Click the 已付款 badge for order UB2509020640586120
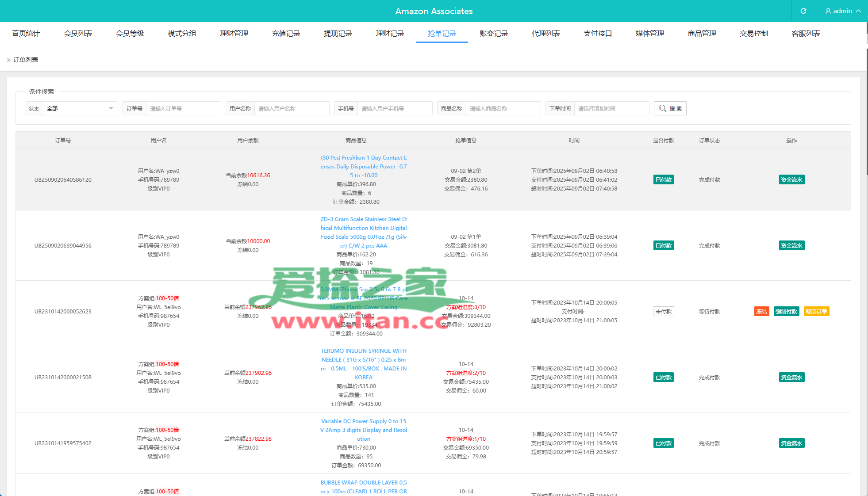The width and height of the screenshot is (868, 496). pyautogui.click(x=663, y=179)
